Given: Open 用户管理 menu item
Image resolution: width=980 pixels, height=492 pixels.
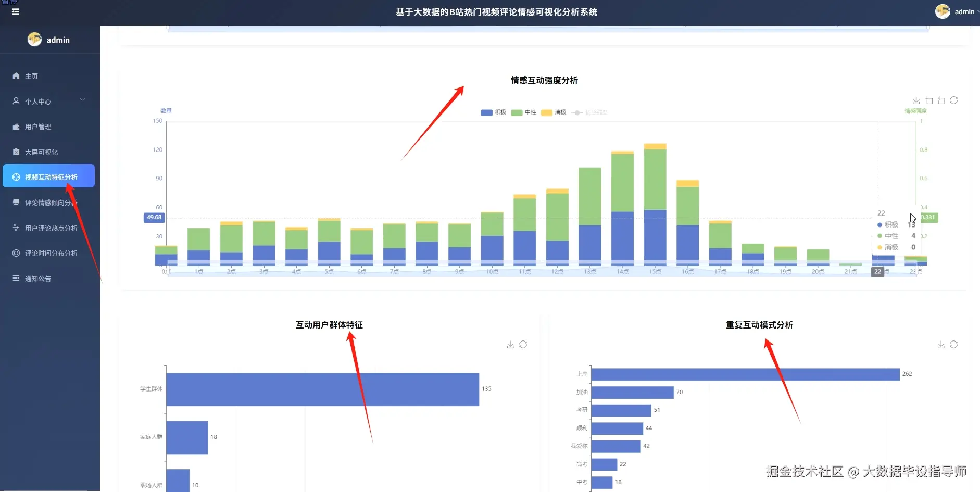Looking at the screenshot, I should pos(50,127).
